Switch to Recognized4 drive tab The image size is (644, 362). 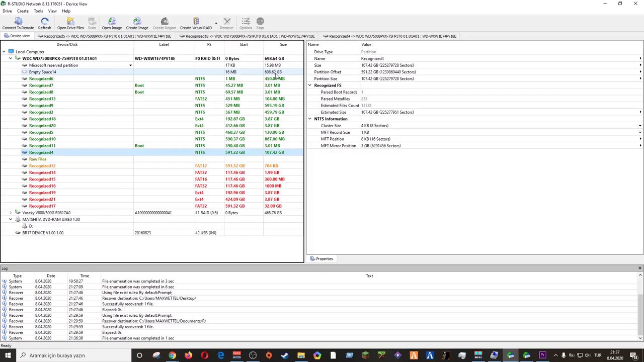coord(389,36)
